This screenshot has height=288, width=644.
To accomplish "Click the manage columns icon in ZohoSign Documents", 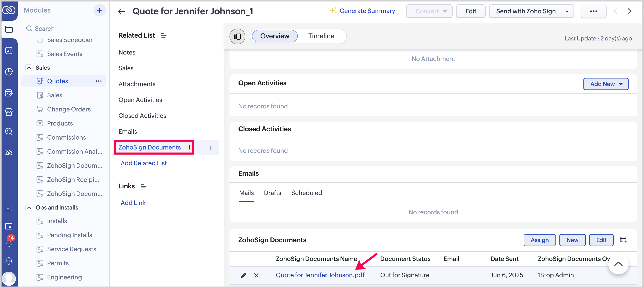I will coord(623,240).
